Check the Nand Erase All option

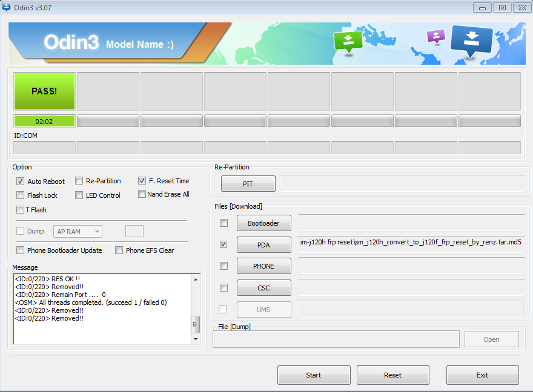[x=142, y=194]
